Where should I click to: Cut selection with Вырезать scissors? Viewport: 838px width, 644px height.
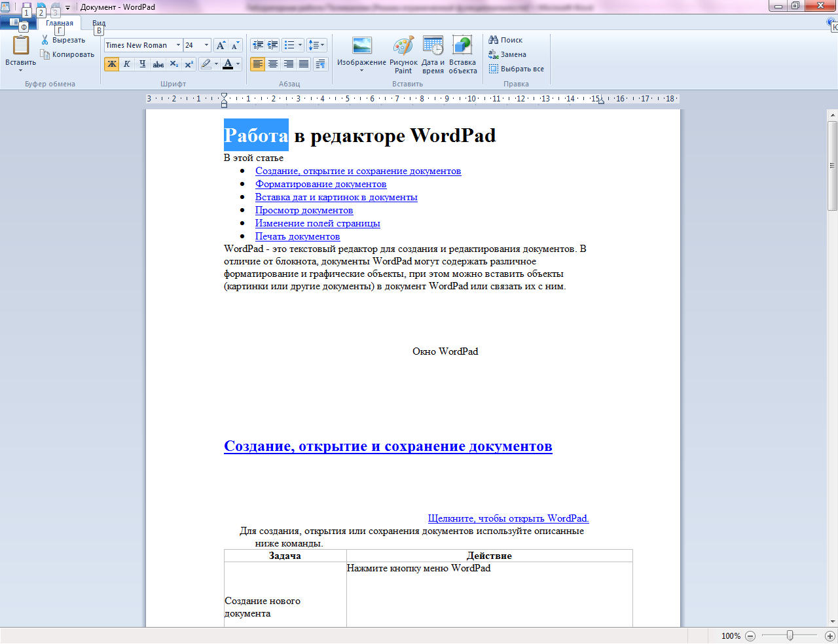[x=63, y=40]
